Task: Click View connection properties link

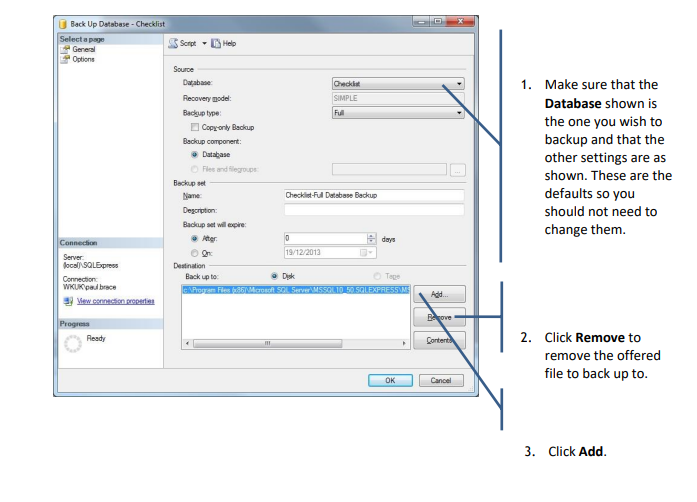Action: (x=116, y=301)
